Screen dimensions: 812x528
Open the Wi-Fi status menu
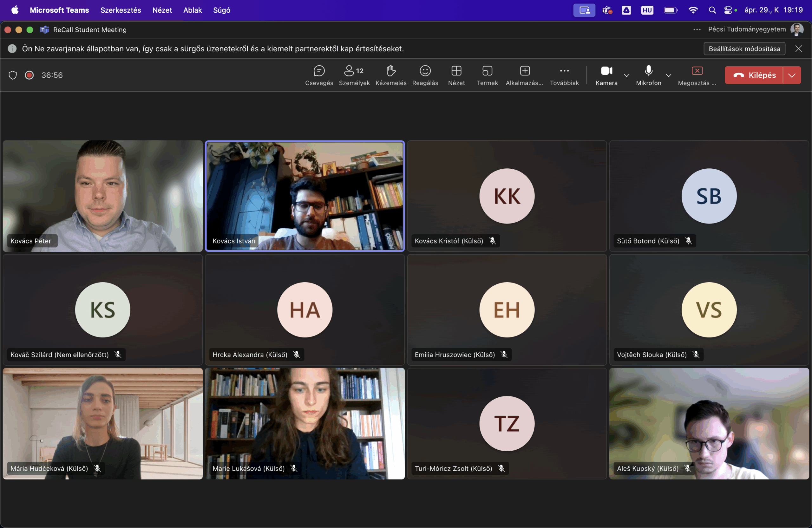tap(693, 10)
